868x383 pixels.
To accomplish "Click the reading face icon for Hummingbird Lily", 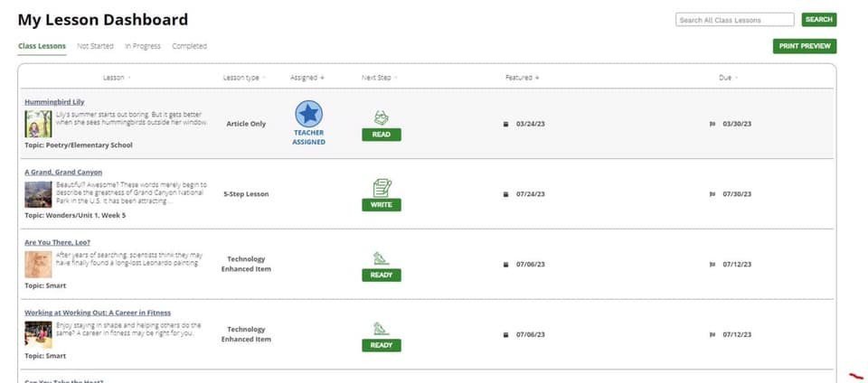I will pos(381,117).
